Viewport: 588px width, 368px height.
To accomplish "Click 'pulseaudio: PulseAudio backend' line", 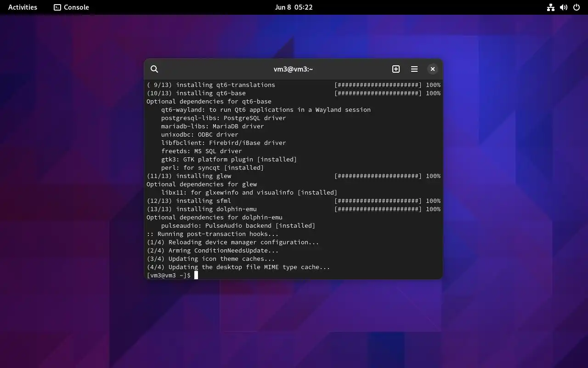I will (238, 225).
